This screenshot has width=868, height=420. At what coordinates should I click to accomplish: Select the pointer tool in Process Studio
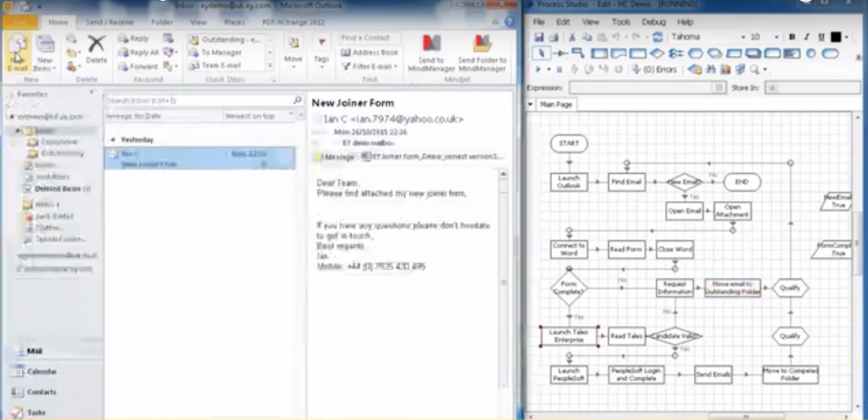tap(539, 53)
